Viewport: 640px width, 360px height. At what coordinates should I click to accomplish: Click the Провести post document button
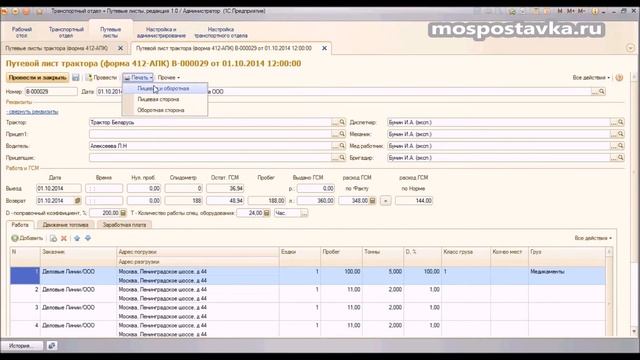[101, 77]
